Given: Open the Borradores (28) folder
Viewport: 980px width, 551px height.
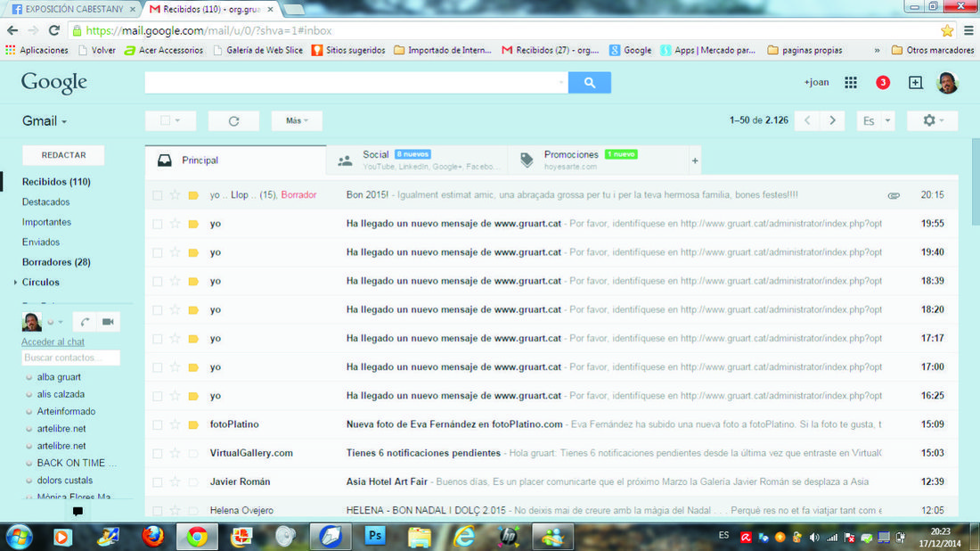Looking at the screenshot, I should [56, 262].
